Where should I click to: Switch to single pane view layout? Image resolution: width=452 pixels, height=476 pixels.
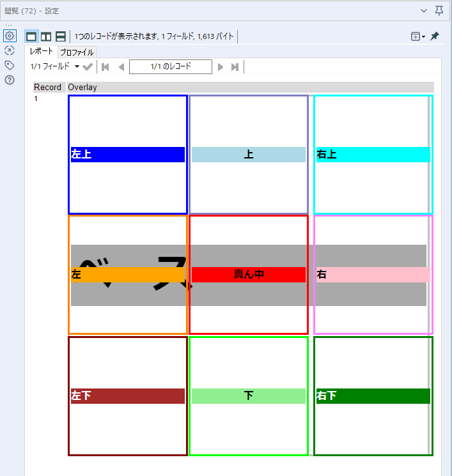[31, 36]
